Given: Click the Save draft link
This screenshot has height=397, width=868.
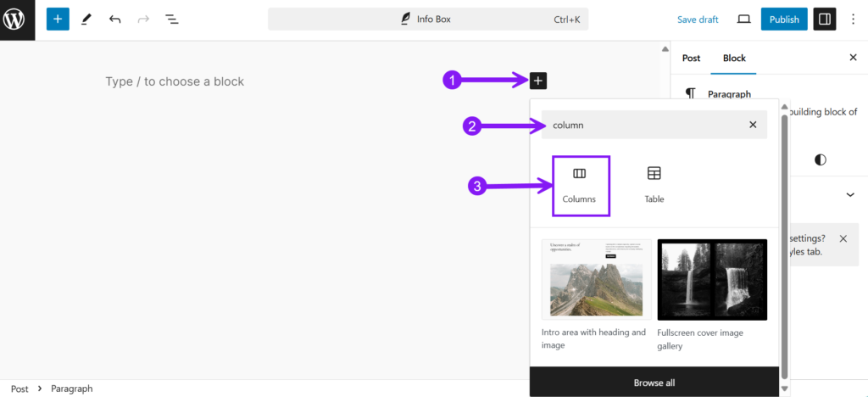Looking at the screenshot, I should pos(698,20).
